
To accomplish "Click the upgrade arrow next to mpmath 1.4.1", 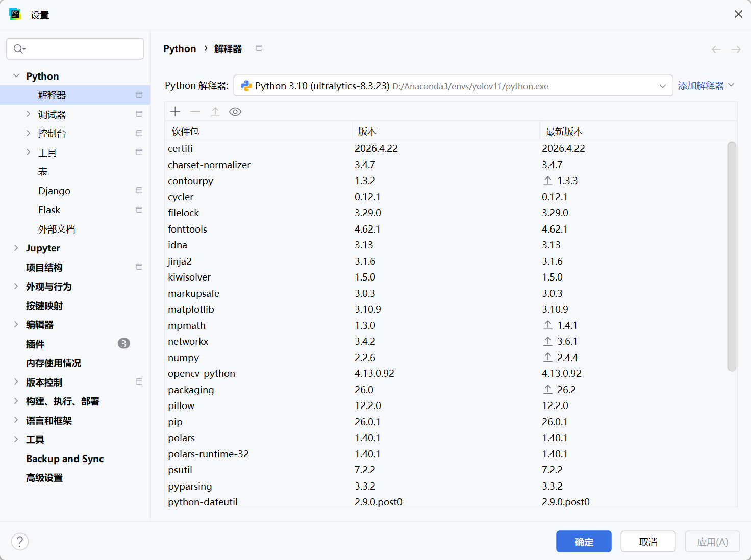I will pos(548,325).
